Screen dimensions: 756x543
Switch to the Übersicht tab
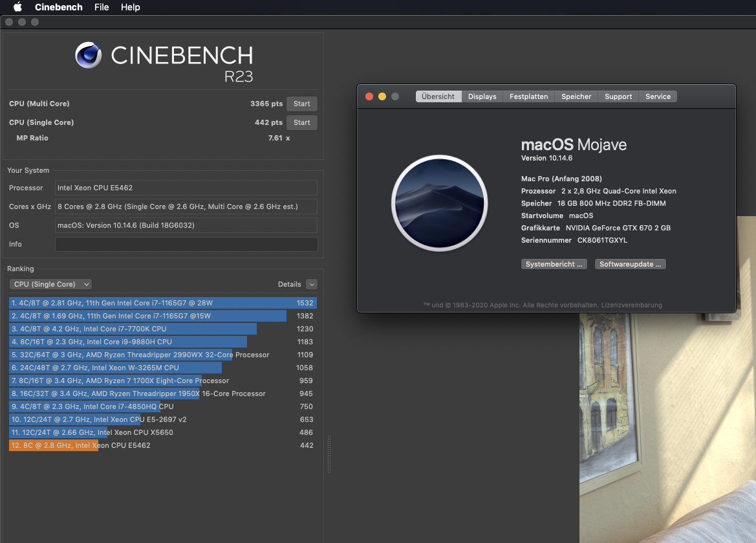(438, 96)
